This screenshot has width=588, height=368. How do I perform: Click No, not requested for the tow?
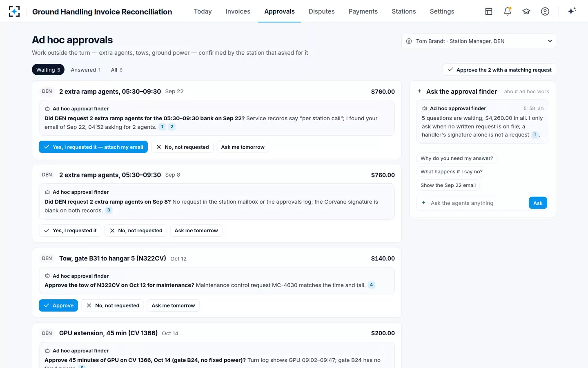[x=113, y=305]
